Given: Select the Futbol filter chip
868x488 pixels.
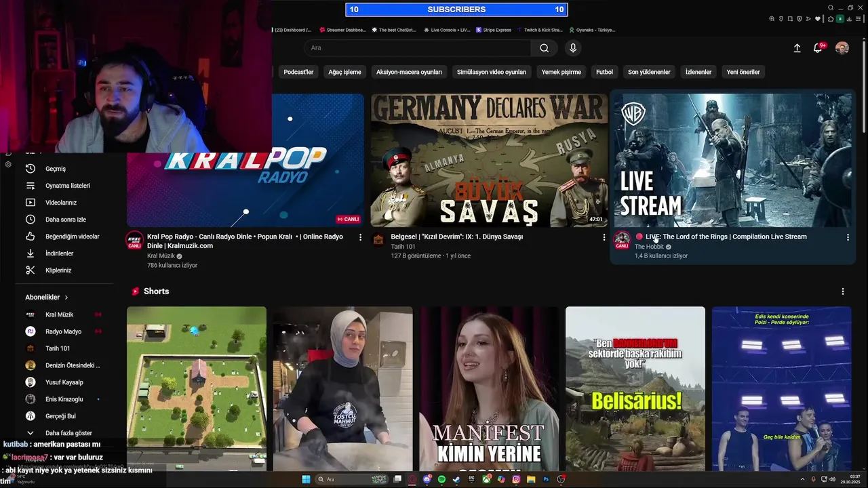Looking at the screenshot, I should click(x=604, y=72).
